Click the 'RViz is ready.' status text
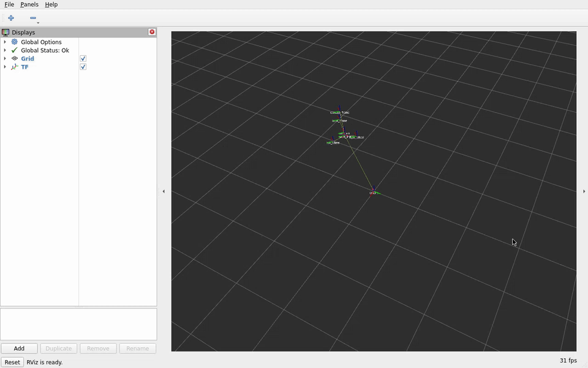The image size is (588, 368). 44,362
